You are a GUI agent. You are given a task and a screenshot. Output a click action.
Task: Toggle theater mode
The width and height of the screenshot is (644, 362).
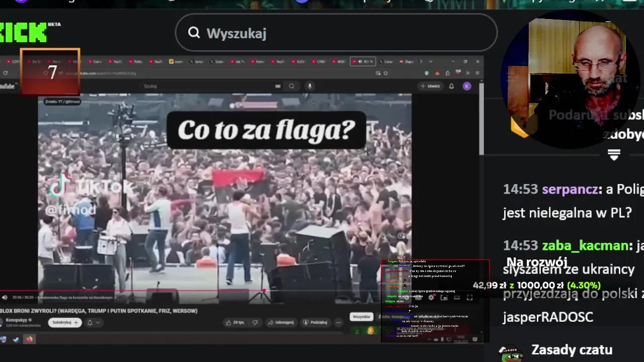[x=457, y=298]
